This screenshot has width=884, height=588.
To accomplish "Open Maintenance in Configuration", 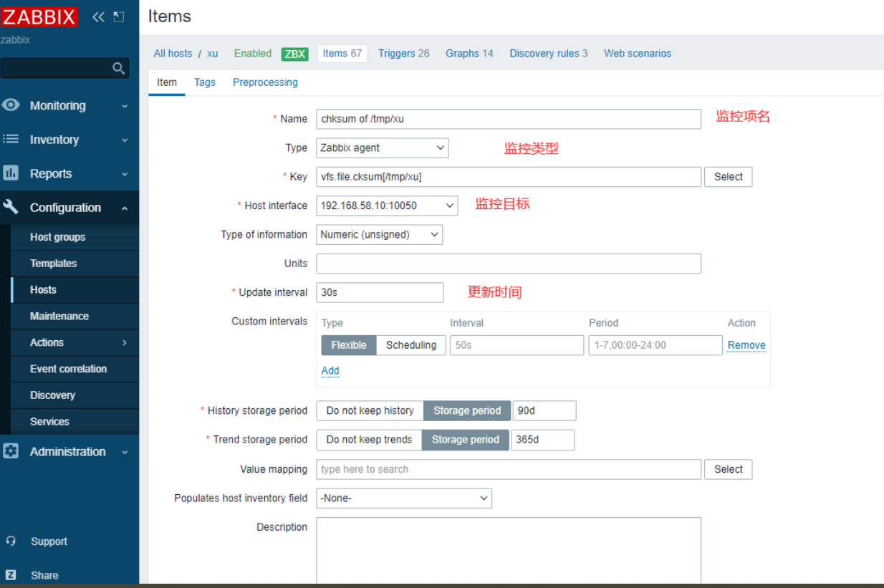I will 75,316.
